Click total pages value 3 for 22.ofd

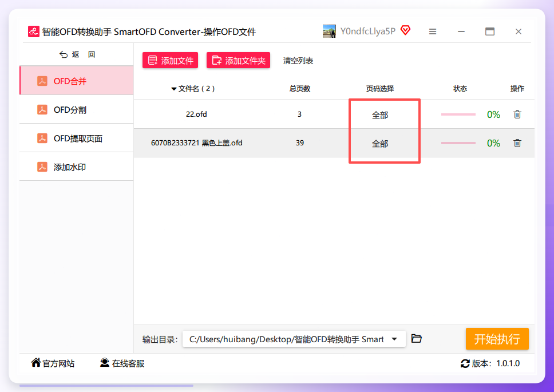coord(300,114)
